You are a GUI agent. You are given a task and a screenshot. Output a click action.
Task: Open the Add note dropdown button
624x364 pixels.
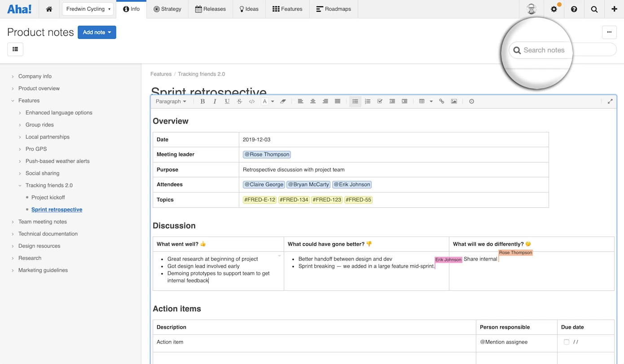pyautogui.click(x=97, y=32)
